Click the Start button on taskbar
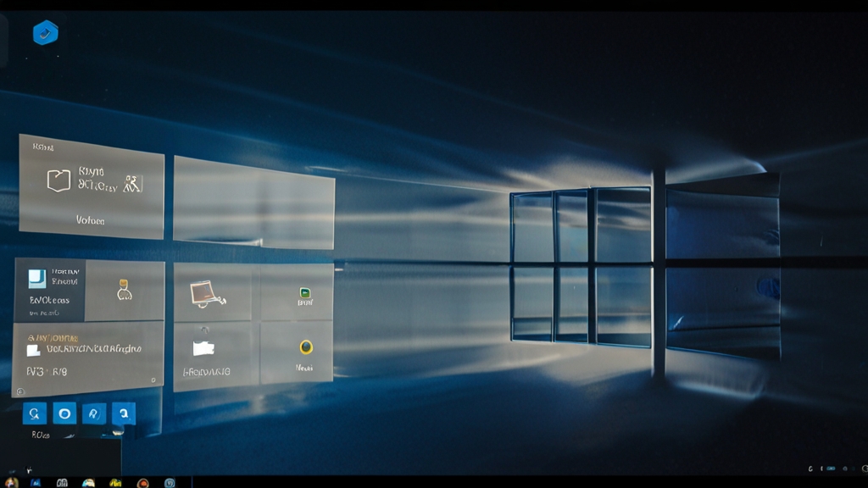This screenshot has width=868, height=488. pos(11,482)
